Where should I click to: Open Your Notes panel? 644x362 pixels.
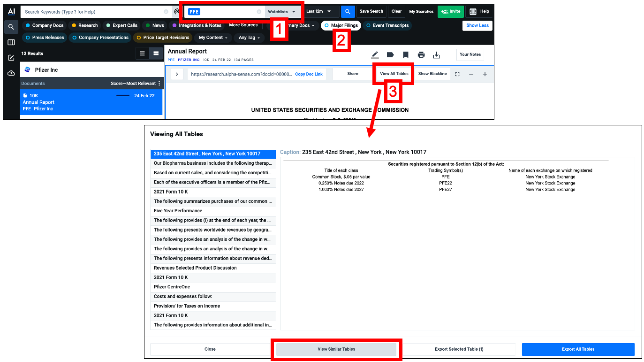point(470,54)
